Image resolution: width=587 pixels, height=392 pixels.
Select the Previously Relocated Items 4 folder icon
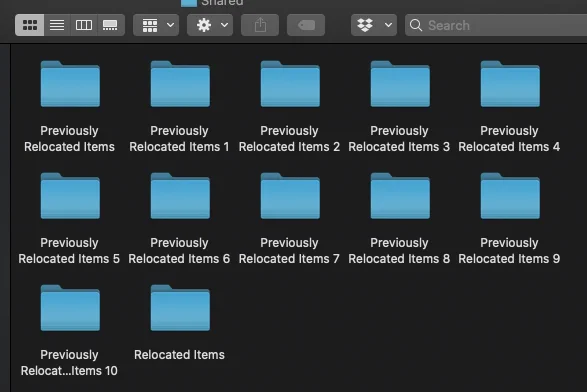point(510,84)
